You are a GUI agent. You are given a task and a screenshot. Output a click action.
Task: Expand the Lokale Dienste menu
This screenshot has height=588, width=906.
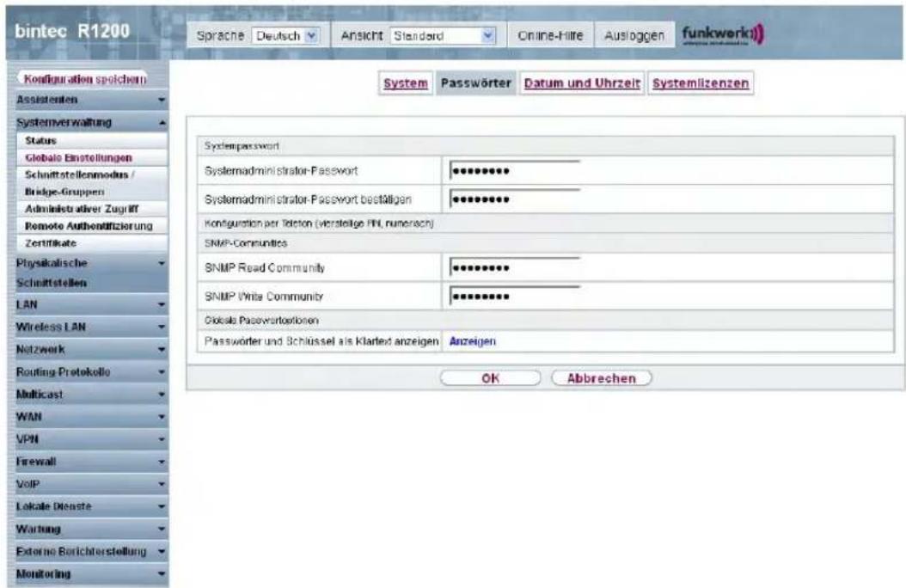[89, 506]
